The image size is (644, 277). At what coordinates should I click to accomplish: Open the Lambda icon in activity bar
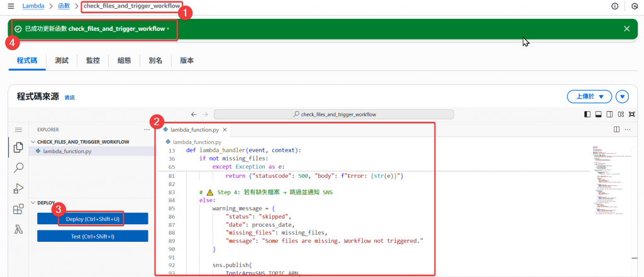click(x=18, y=229)
